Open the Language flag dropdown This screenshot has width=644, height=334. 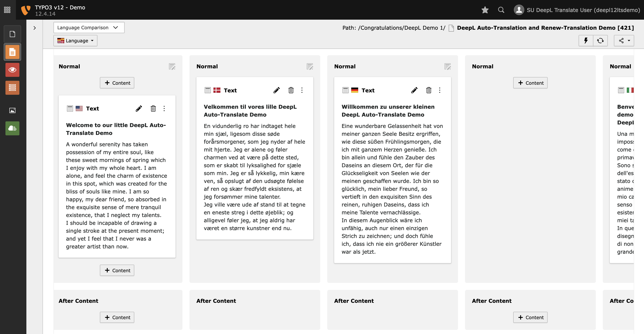tap(75, 40)
